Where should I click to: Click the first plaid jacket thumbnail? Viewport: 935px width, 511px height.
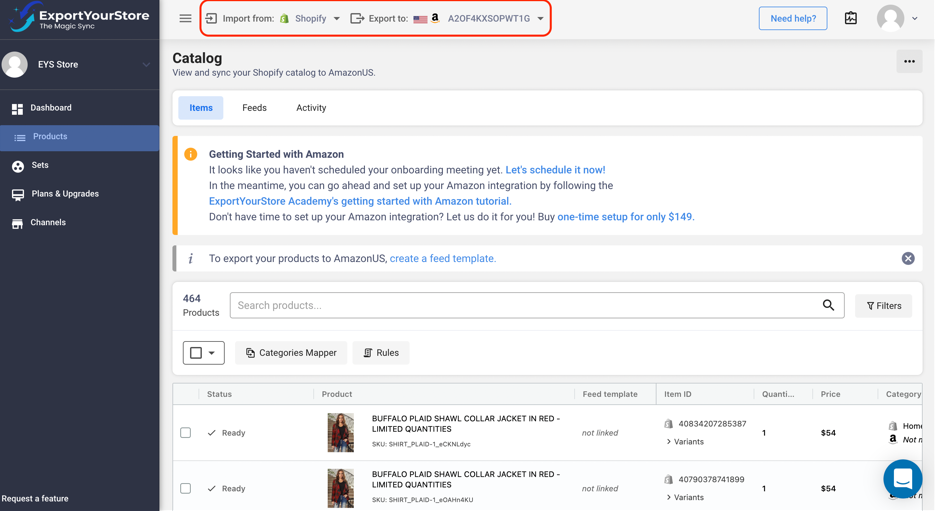point(340,432)
